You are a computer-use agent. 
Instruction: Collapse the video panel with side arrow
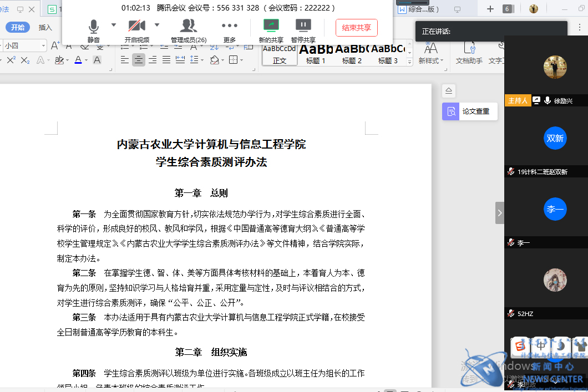[x=499, y=213]
